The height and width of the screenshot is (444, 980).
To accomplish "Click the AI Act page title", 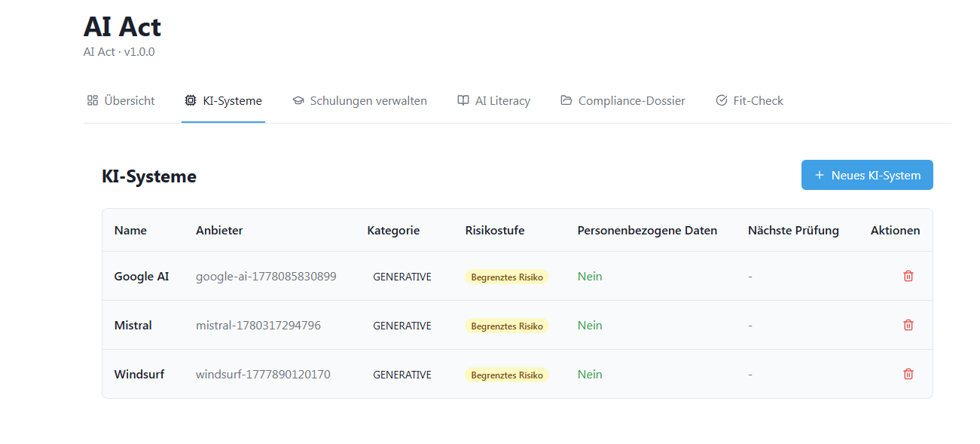I will click(x=122, y=27).
